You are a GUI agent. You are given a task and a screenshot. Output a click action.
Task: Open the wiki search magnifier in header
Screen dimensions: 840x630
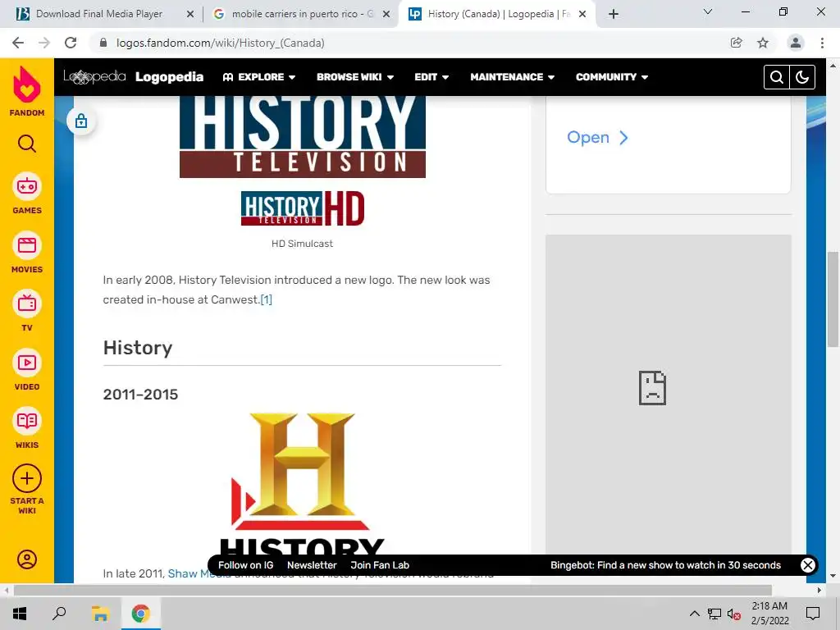click(776, 77)
